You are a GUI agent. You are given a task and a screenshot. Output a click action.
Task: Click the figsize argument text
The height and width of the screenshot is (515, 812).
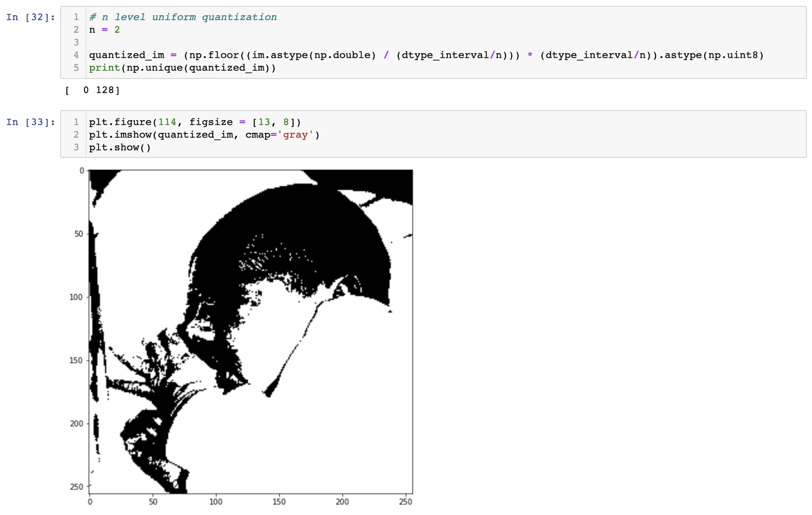pos(211,122)
